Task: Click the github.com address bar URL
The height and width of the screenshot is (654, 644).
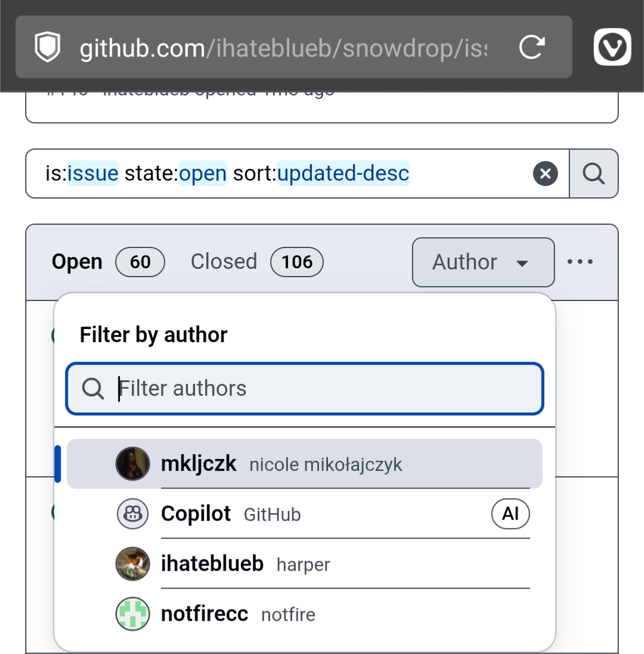Action: click(x=284, y=48)
